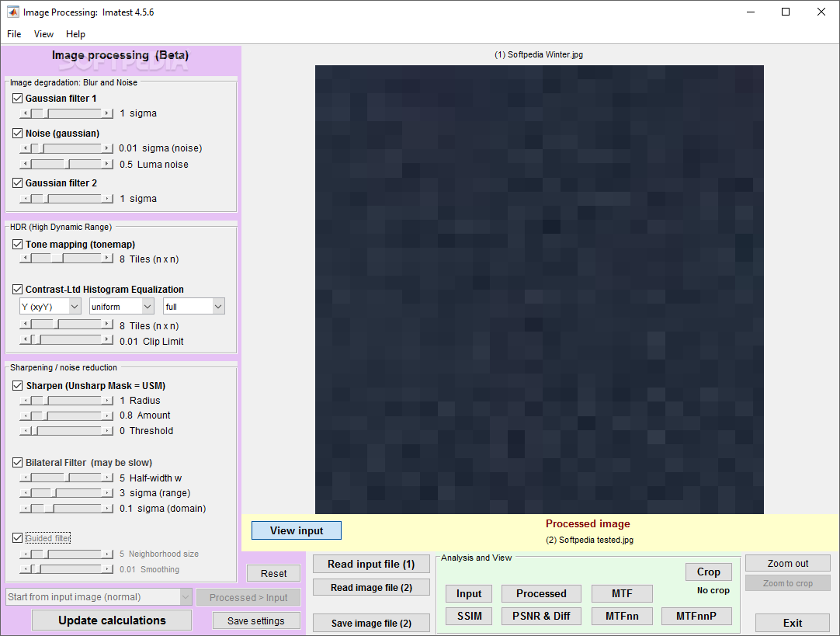Click the View input button
Screen dimensions: 840x636
click(297, 530)
